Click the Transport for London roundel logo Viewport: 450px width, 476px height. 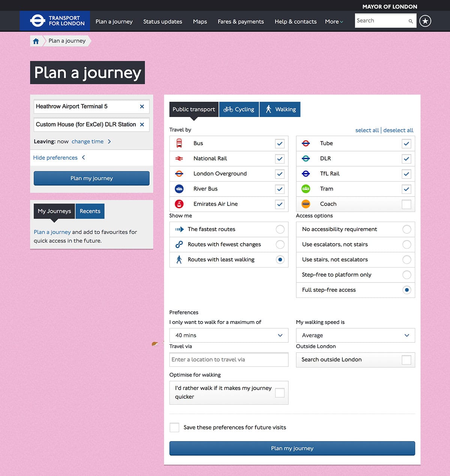coord(38,21)
